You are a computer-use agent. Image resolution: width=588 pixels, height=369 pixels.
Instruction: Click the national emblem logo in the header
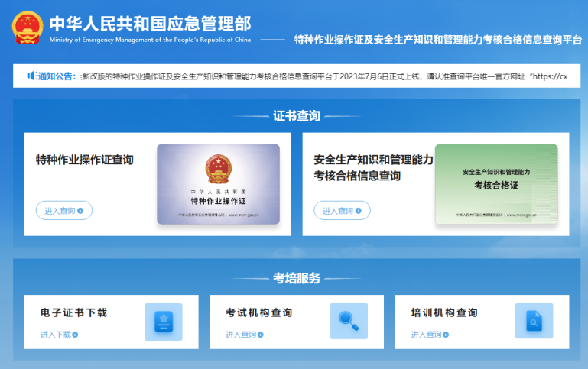(28, 27)
